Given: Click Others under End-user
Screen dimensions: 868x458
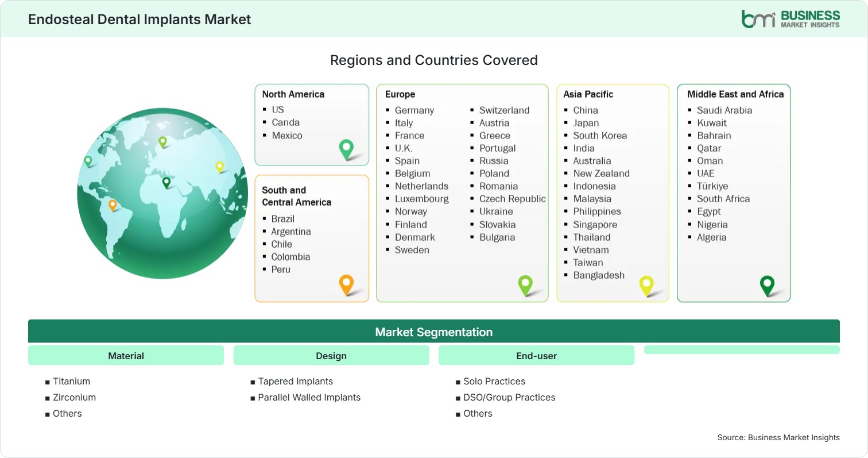Looking at the screenshot, I should click(x=478, y=413).
